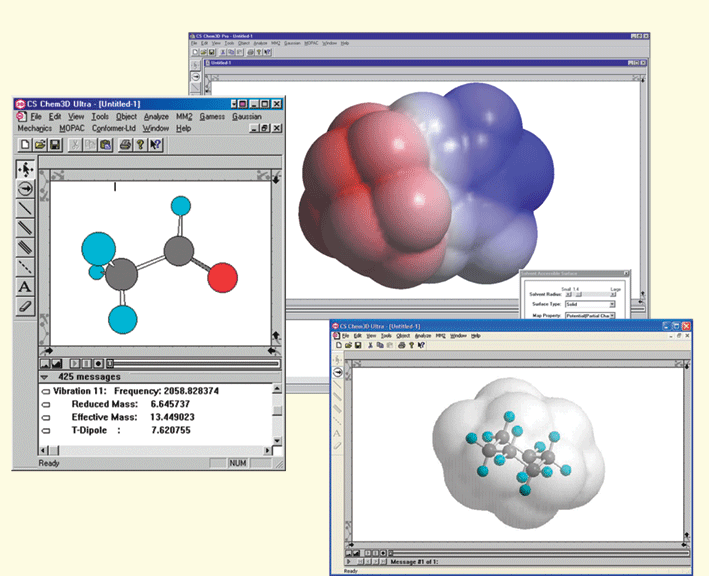This screenshot has height=576, width=709.
Task: Open MOPAC menu in left window
Action: pos(72,128)
